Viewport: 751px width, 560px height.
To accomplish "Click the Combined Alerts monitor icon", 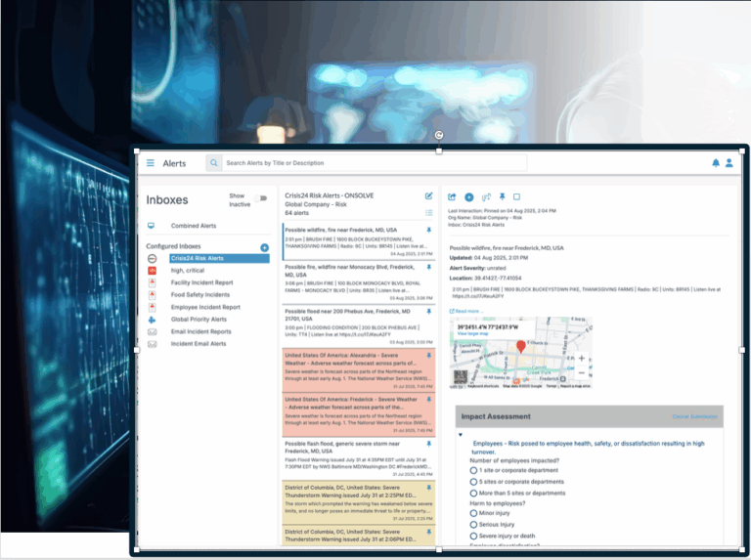I will click(x=152, y=226).
